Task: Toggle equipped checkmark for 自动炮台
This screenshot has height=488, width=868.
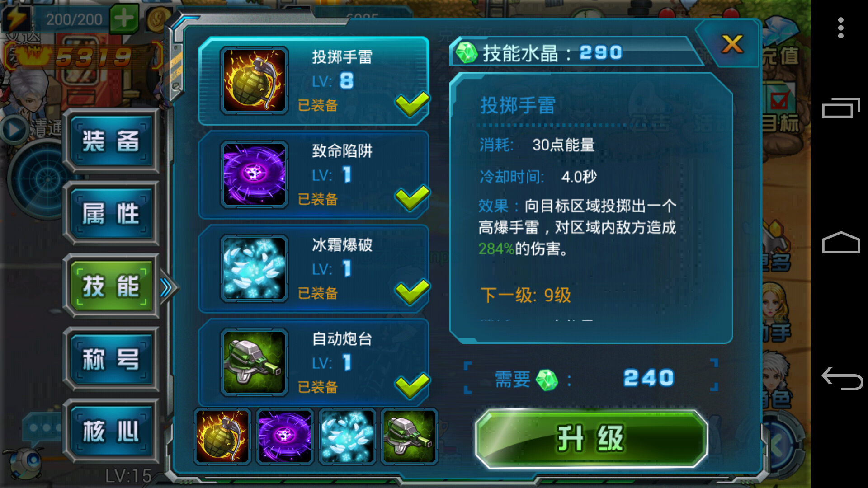Action: tap(412, 386)
